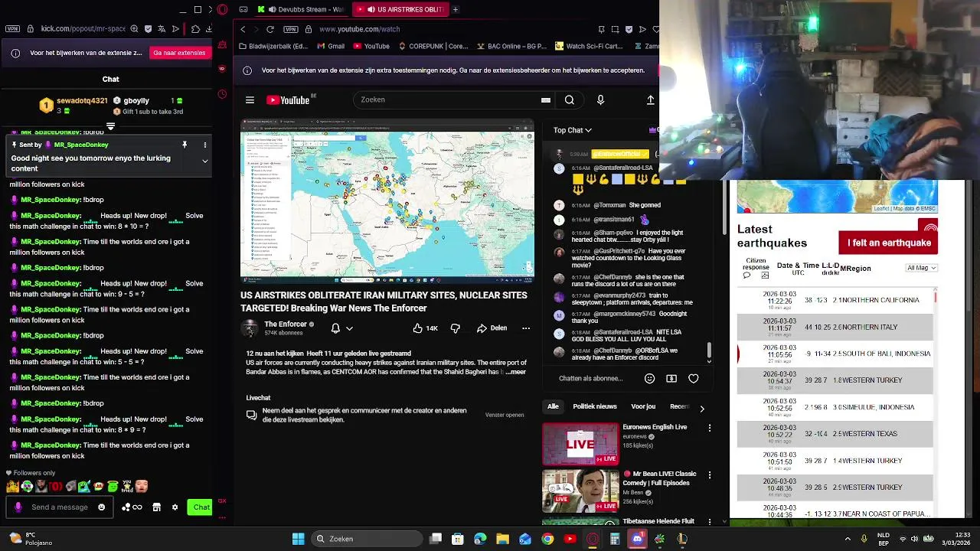
Task: Click Super Chat dollar icon in YouTube chat
Action: coord(671,378)
